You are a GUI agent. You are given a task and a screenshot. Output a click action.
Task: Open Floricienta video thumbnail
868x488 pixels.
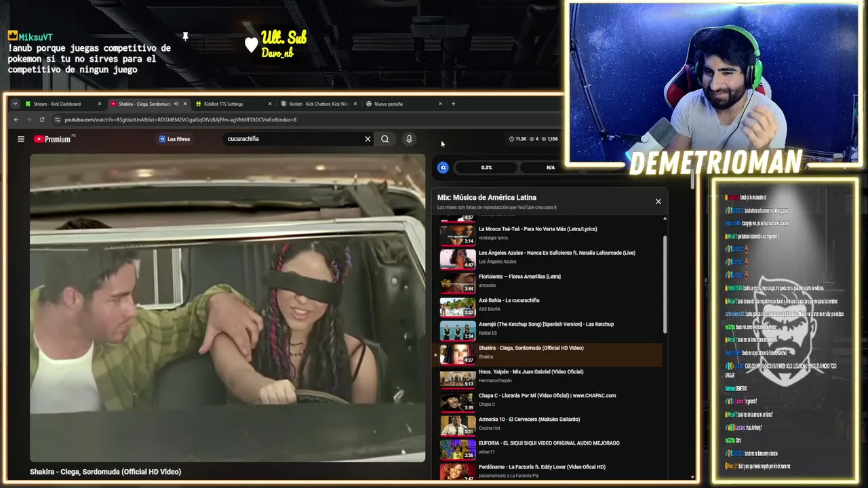tap(458, 283)
